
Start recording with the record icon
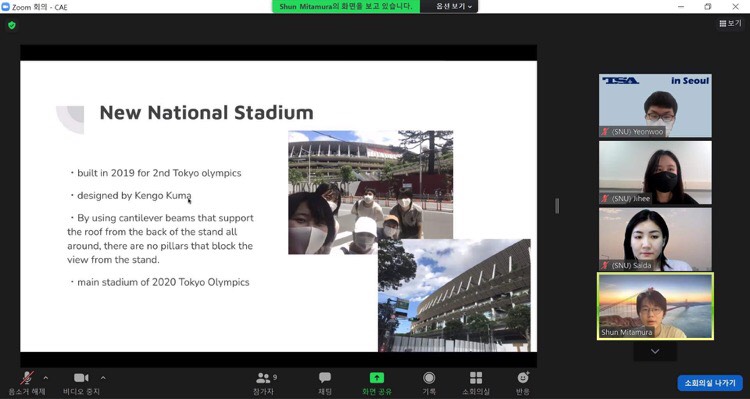click(x=429, y=378)
